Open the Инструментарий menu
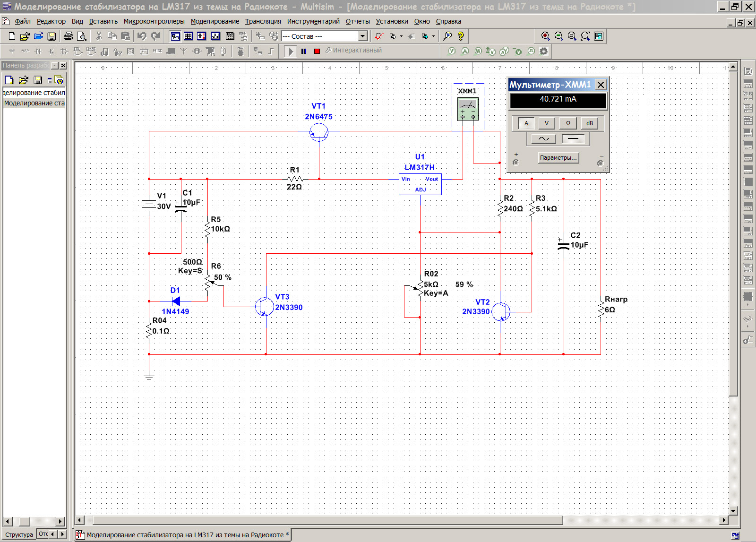756x542 pixels. (x=313, y=21)
